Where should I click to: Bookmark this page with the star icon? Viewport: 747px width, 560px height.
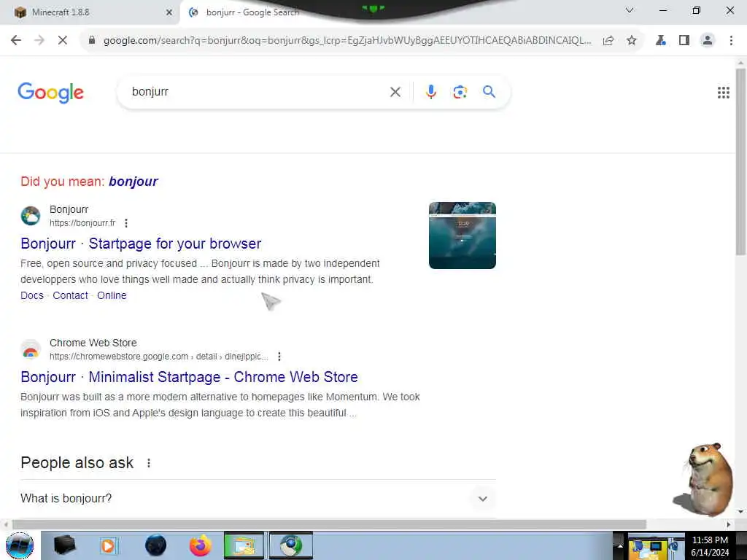632,41
